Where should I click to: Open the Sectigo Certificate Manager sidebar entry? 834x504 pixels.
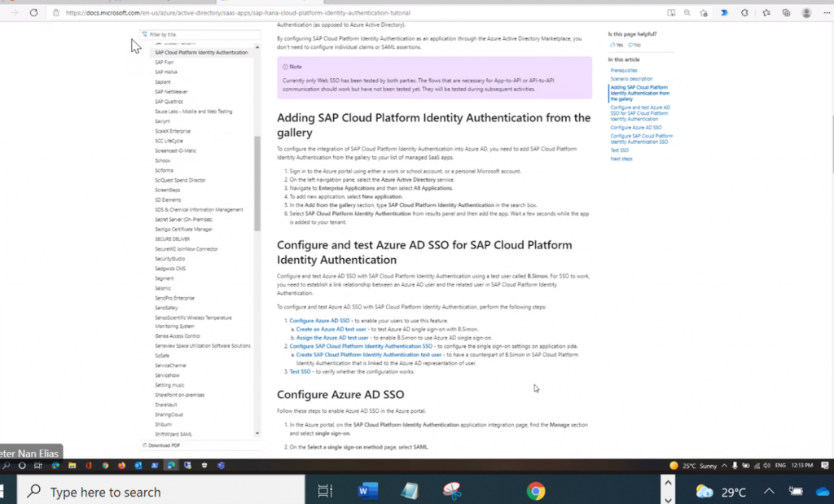pyautogui.click(x=183, y=230)
